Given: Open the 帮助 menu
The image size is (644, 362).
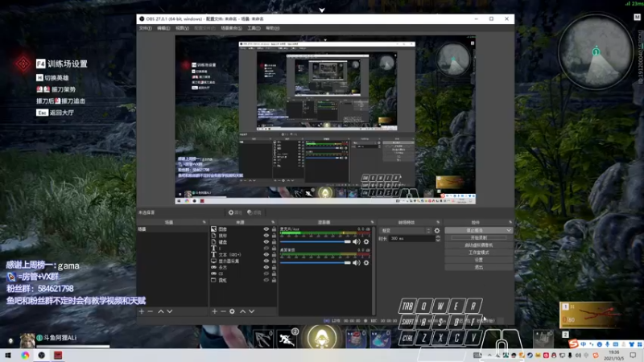Looking at the screenshot, I should coord(272,28).
